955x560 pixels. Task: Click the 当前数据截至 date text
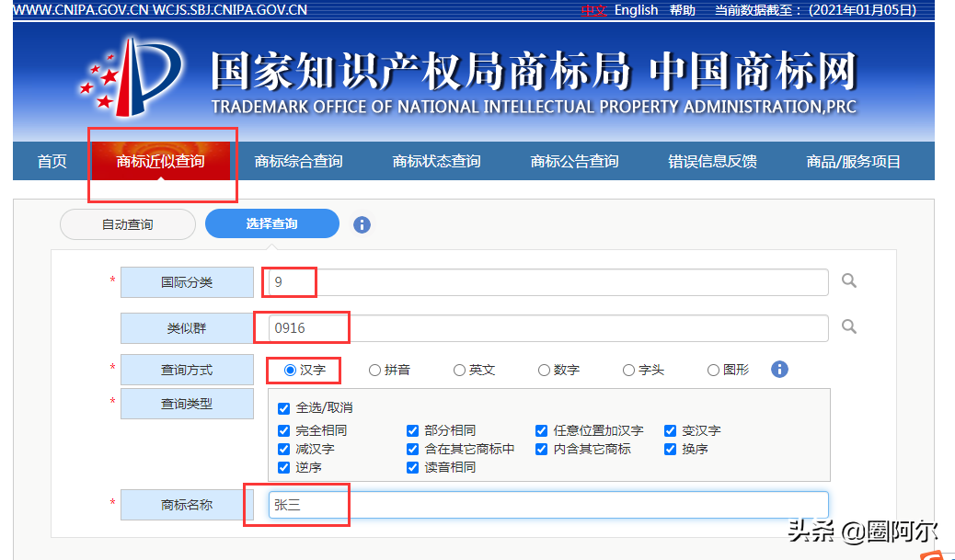point(815,10)
